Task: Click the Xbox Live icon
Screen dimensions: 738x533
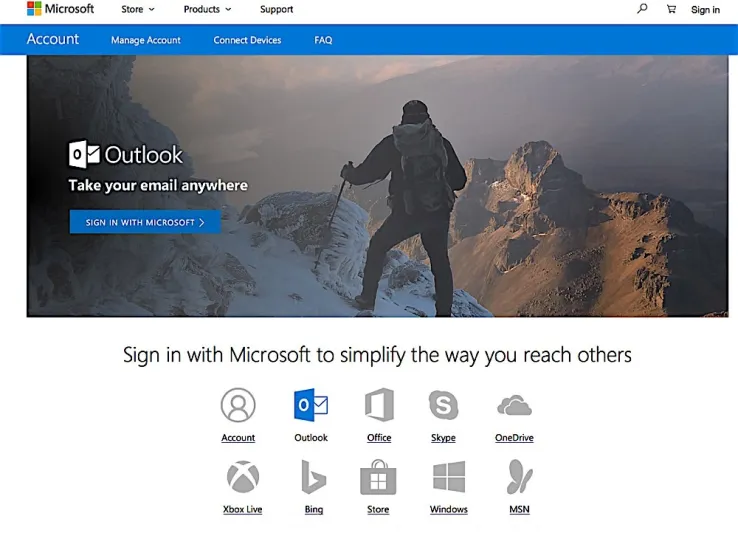Action: click(242, 477)
